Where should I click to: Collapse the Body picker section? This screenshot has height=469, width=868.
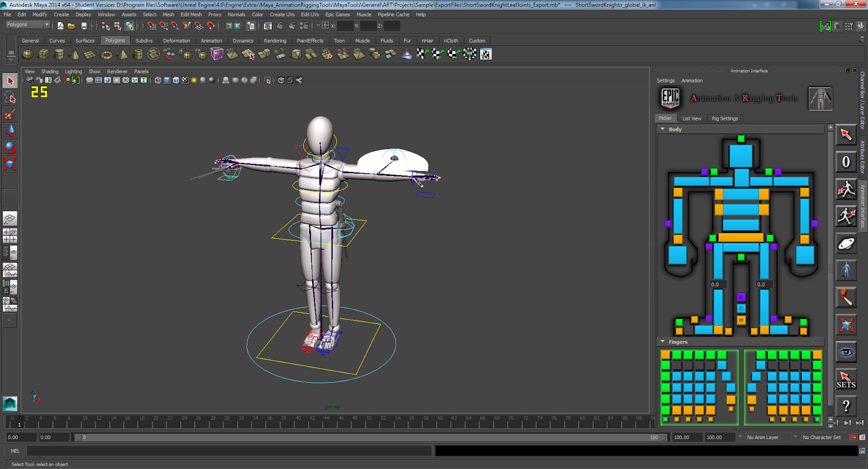pyautogui.click(x=662, y=129)
